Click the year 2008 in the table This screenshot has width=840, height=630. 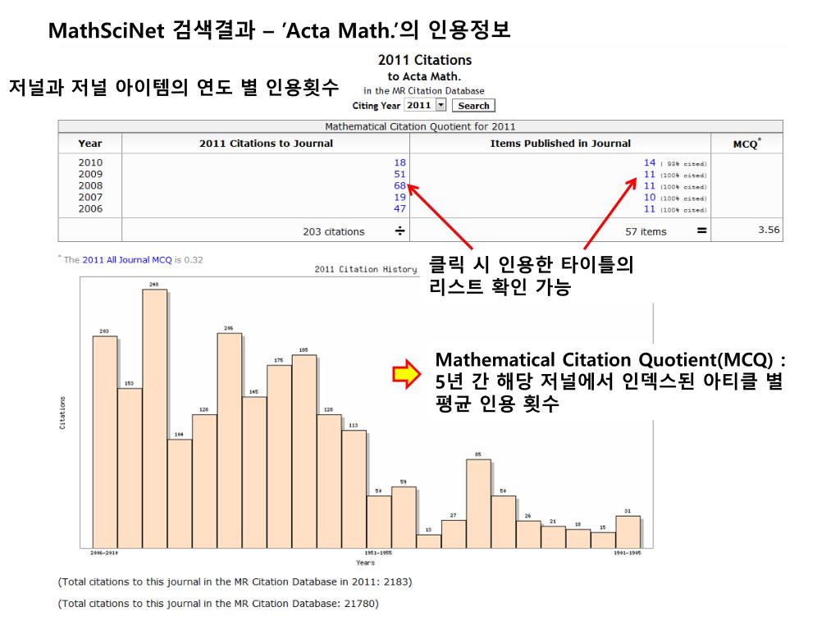coord(90,186)
